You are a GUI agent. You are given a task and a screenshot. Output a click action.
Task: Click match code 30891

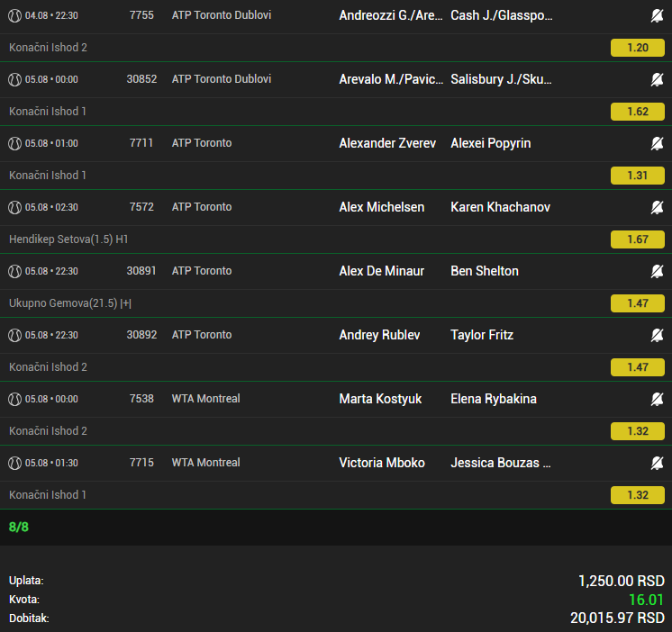point(141,271)
